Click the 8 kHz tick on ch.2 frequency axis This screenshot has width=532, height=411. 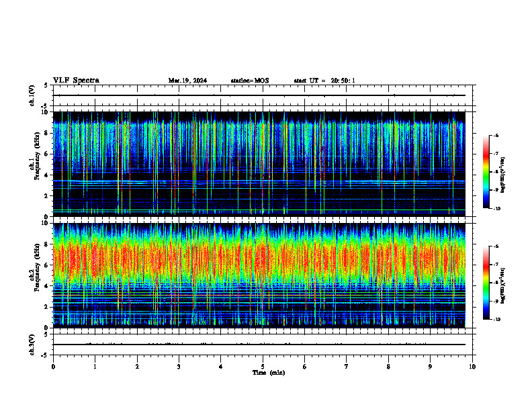point(47,244)
